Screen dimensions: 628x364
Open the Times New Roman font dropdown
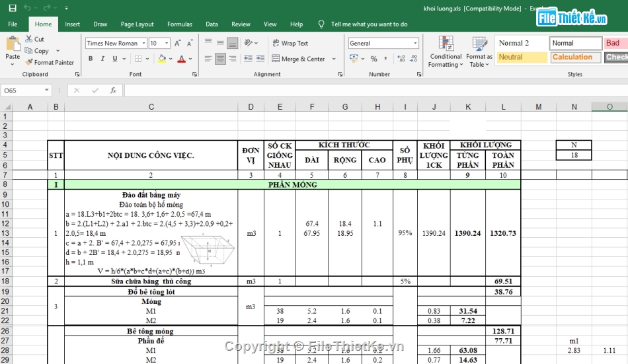click(144, 43)
